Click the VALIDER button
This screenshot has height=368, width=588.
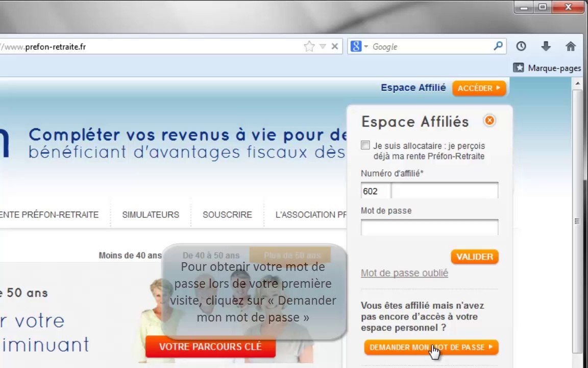coord(474,257)
